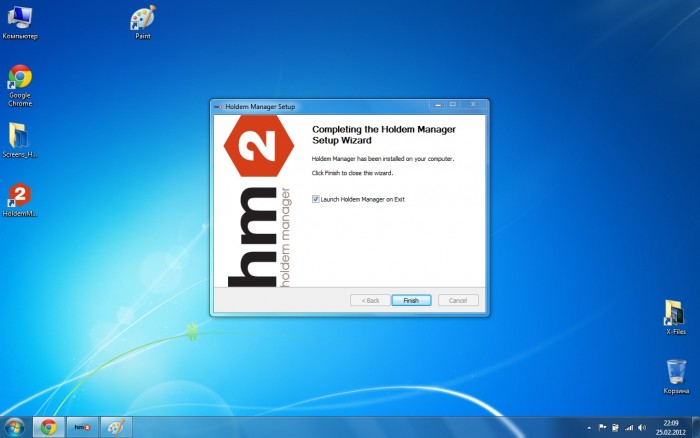Switch to Paint in the taskbar
The image size is (700, 438).
point(116,427)
